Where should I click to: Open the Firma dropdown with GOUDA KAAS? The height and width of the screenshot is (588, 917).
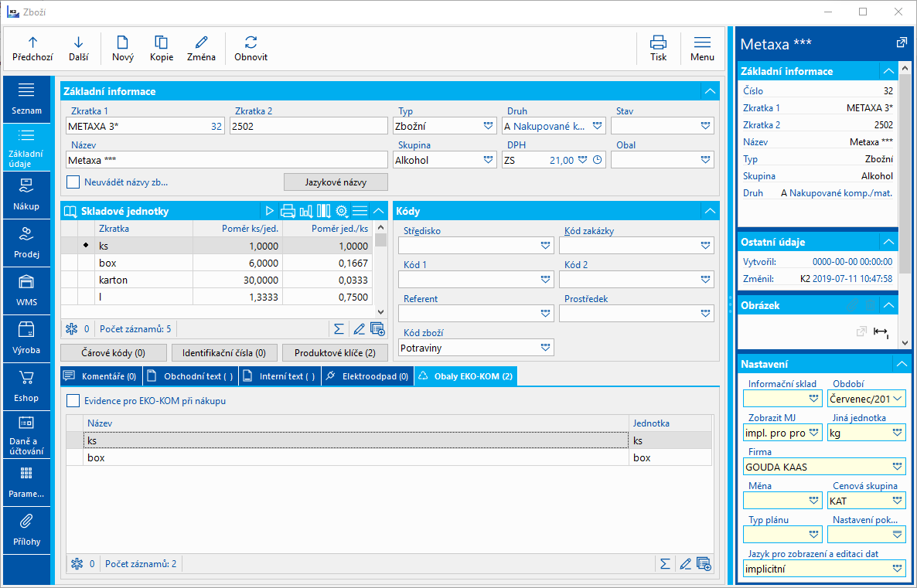click(897, 467)
